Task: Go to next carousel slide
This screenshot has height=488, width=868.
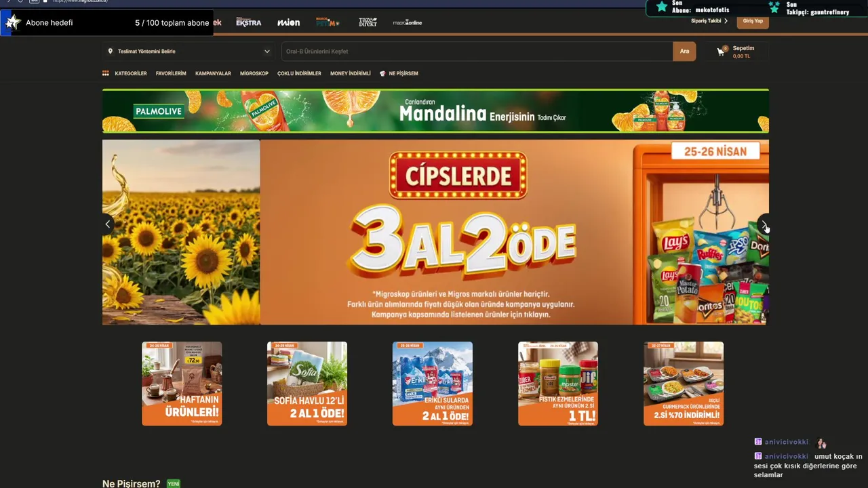Action: (x=764, y=224)
